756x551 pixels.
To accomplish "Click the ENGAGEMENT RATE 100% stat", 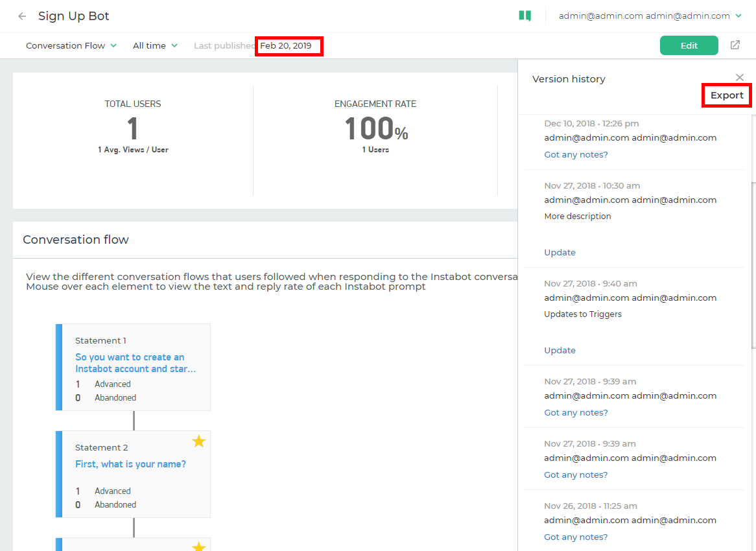I will tap(375, 129).
